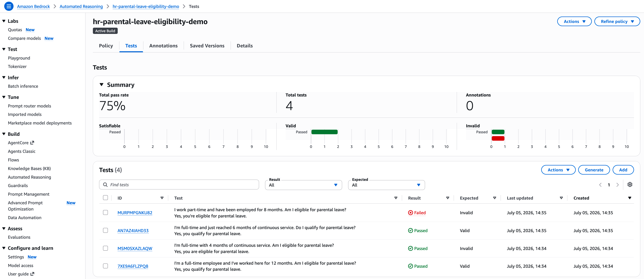The image size is (644, 279).
Task: Click the table preferences gear icon
Action: coord(630,185)
